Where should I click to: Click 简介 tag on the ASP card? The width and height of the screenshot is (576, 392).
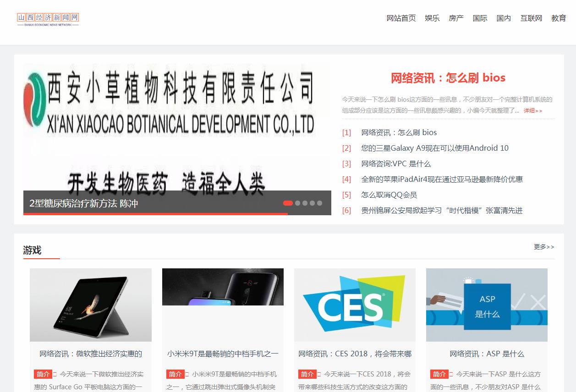(439, 374)
